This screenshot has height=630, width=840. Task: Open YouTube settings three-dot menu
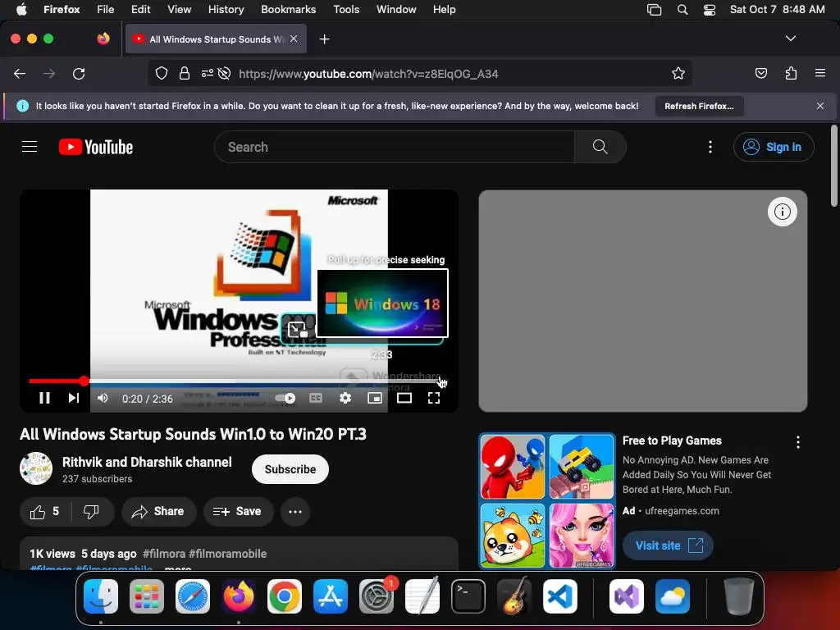coord(710,147)
